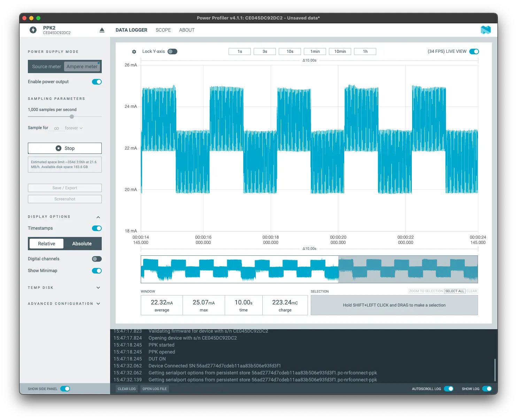517x420 pixels.
Task: Collapse the Display Options section
Action: 98,217
